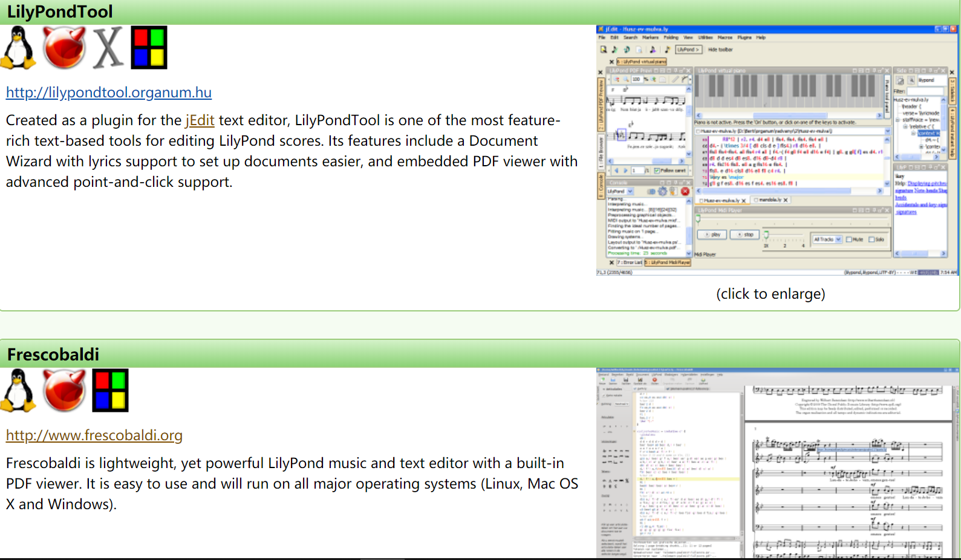Viewport: 961px width, 560px height.
Task: Click the Linux penguin icon under LilyPondTool
Action: (x=18, y=48)
